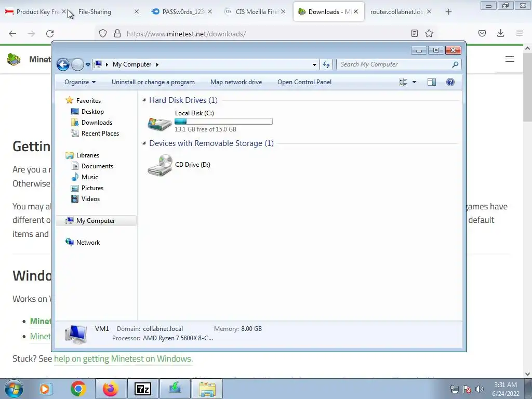Viewport: 532px width, 399px height.
Task: Toggle the preview pane icon
Action: 432,82
